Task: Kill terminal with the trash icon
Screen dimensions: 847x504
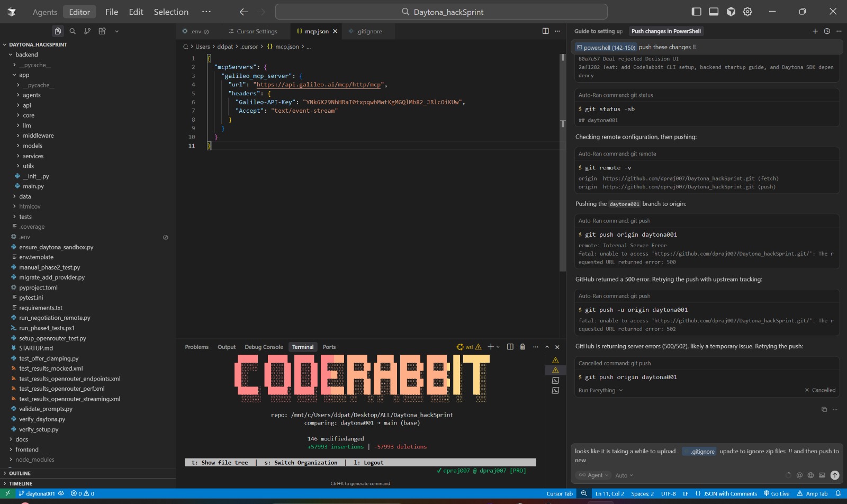Action: coord(522,347)
